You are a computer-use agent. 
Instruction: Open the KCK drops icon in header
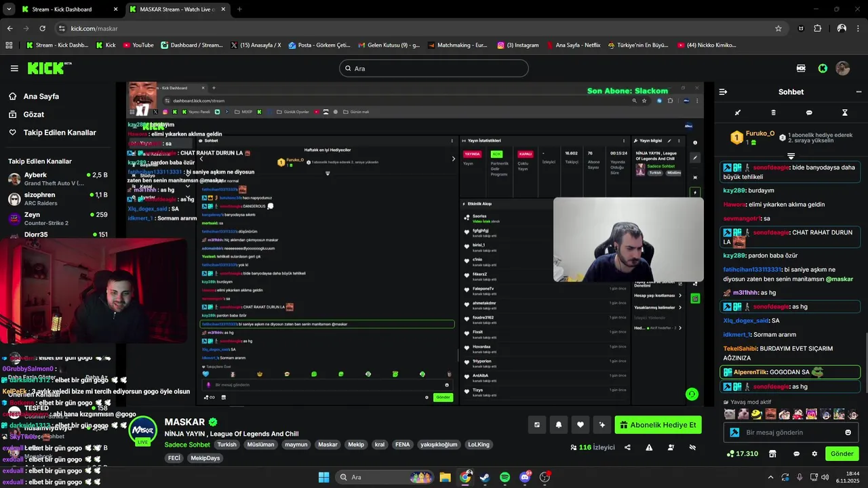[802, 68]
